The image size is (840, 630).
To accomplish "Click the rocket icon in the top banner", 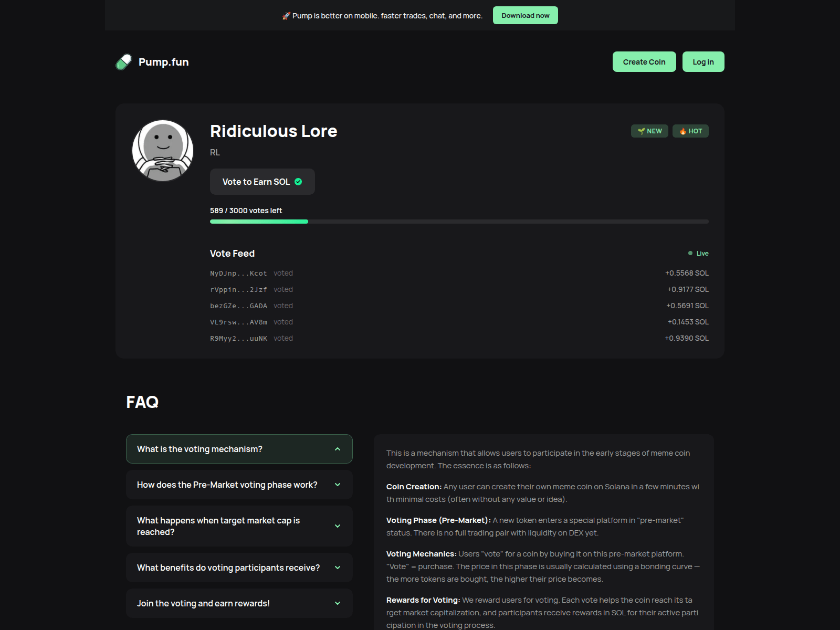I will [286, 16].
